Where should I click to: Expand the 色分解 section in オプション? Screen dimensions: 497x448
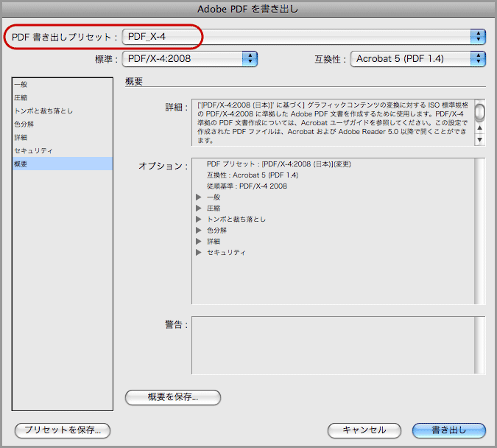[x=199, y=230]
